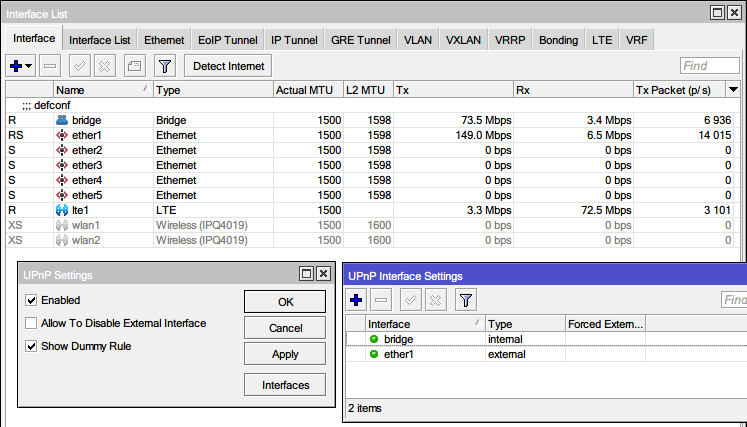Screen dimensions: 747x427
Task: Sort by the Tx Packet (p/s) column header
Action: point(680,90)
